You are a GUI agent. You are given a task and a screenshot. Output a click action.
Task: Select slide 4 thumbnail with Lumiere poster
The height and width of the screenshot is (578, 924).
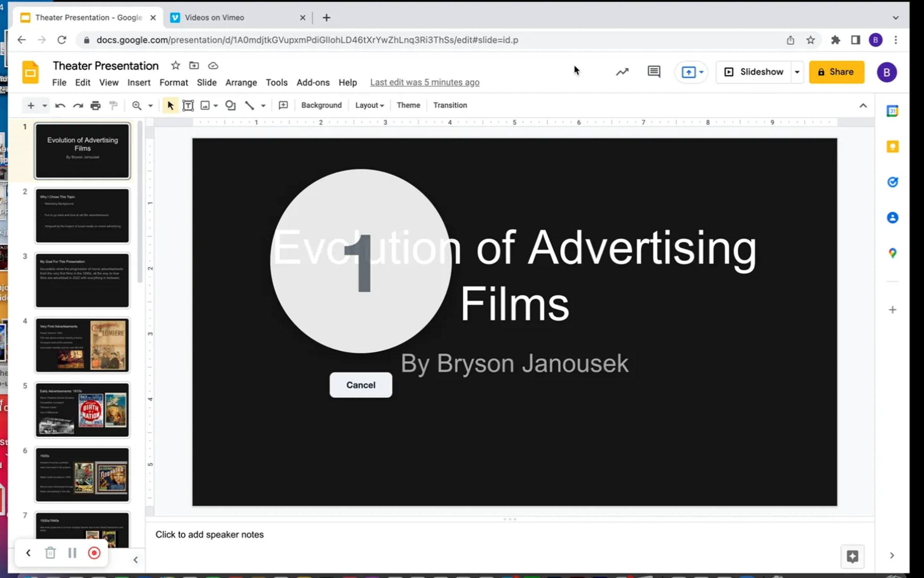pyautogui.click(x=82, y=345)
